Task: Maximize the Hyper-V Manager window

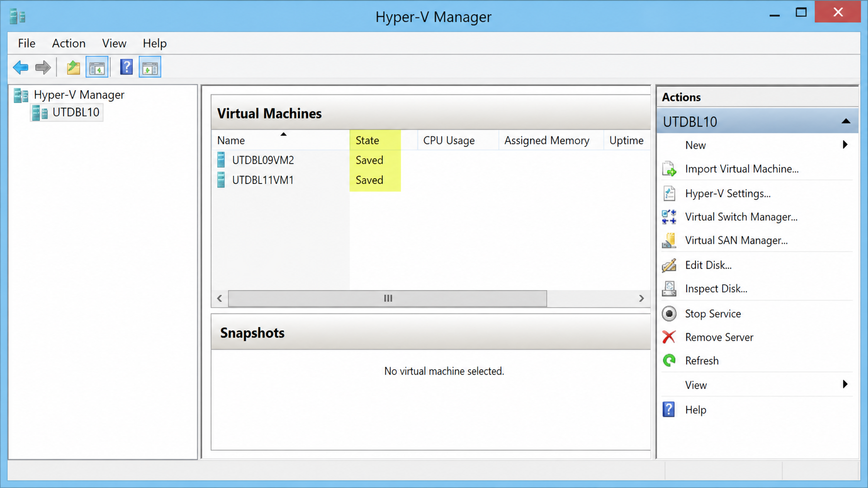Action: click(801, 12)
